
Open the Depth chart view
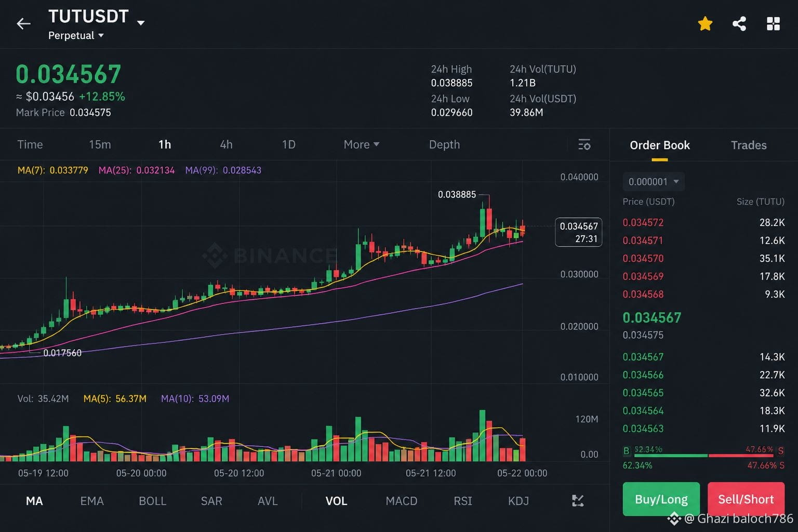444,144
